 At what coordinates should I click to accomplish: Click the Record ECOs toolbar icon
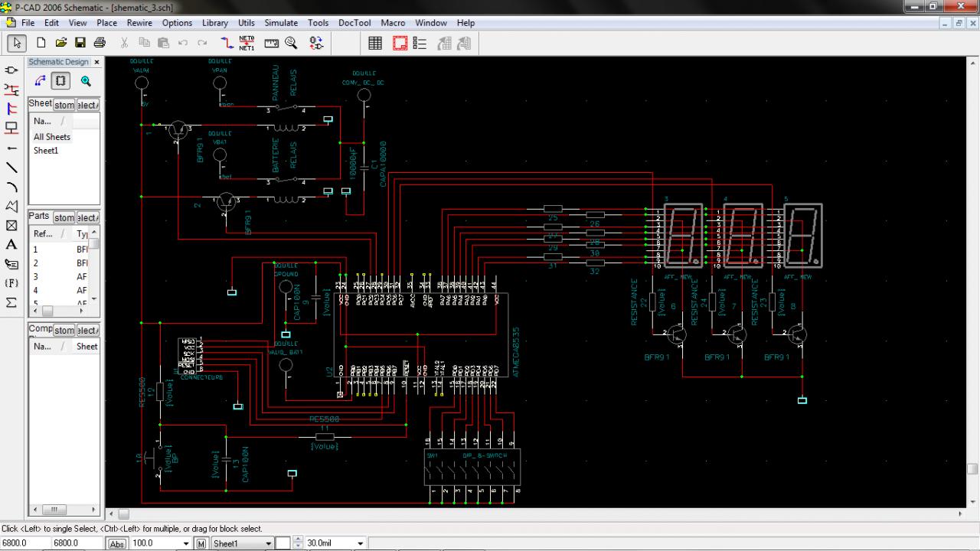click(x=316, y=44)
